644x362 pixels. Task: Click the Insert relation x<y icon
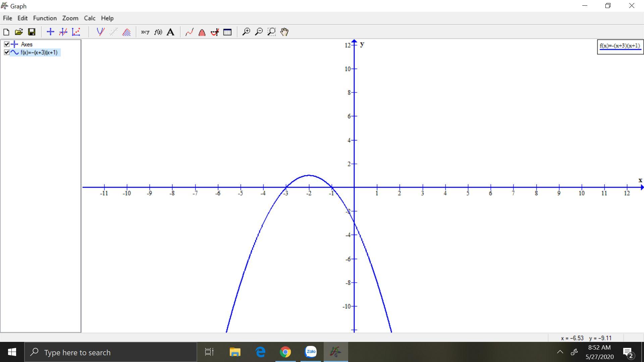(145, 32)
